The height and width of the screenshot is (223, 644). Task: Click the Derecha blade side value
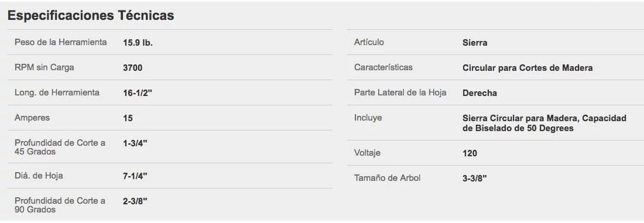point(479,93)
